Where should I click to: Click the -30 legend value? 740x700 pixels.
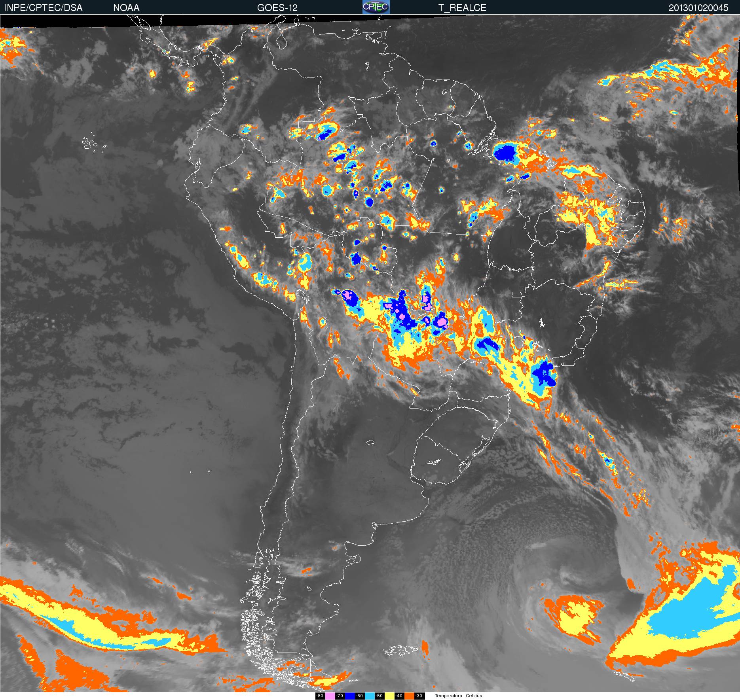pos(419,696)
